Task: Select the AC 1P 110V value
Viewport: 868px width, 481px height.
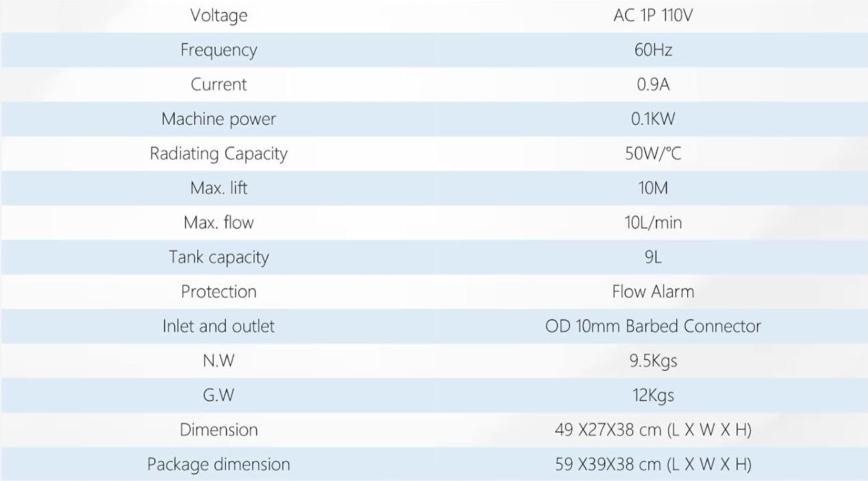Action: tap(652, 15)
